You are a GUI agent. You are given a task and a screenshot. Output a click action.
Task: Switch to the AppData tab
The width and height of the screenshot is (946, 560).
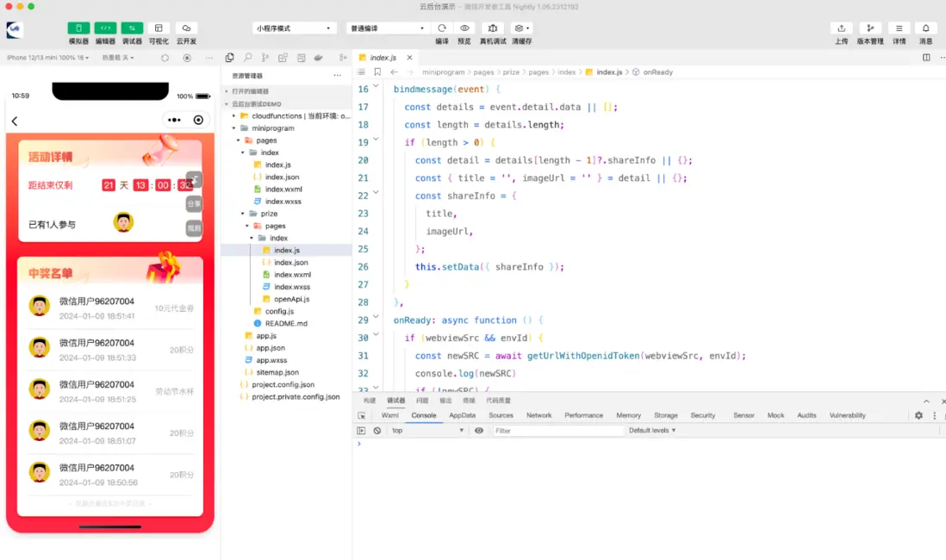coord(462,415)
